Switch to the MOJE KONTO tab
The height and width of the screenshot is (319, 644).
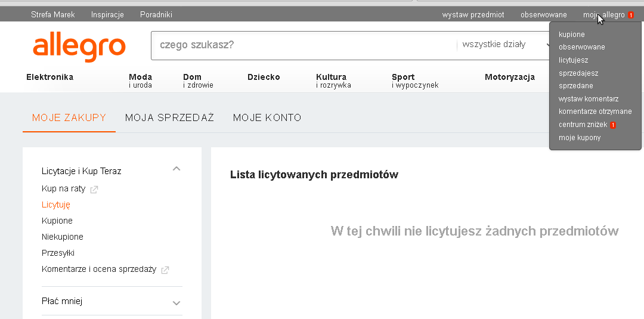coord(267,118)
